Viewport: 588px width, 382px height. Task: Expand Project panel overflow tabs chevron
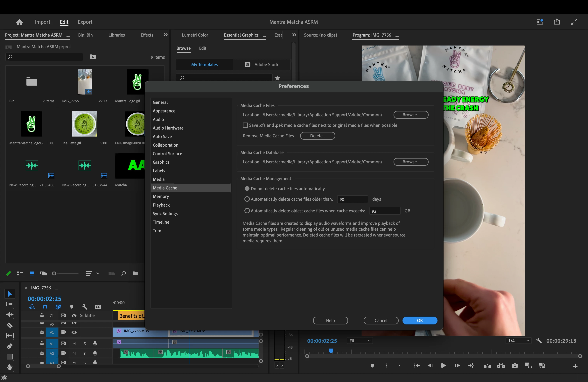coord(165,35)
